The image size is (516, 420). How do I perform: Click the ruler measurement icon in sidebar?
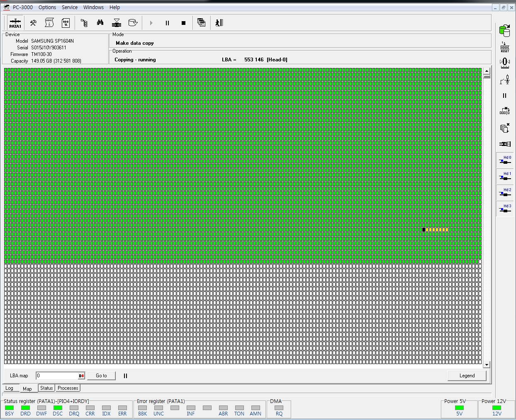tap(505, 63)
